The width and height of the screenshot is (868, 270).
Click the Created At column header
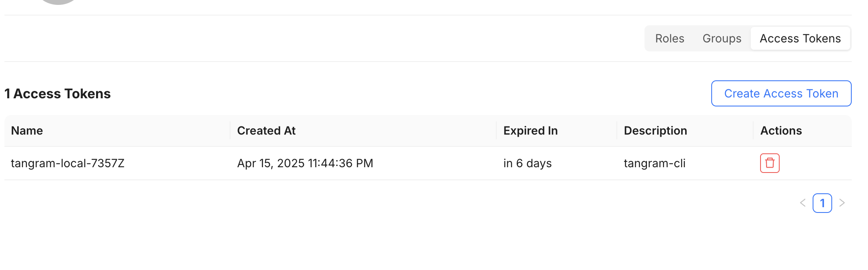click(x=266, y=131)
